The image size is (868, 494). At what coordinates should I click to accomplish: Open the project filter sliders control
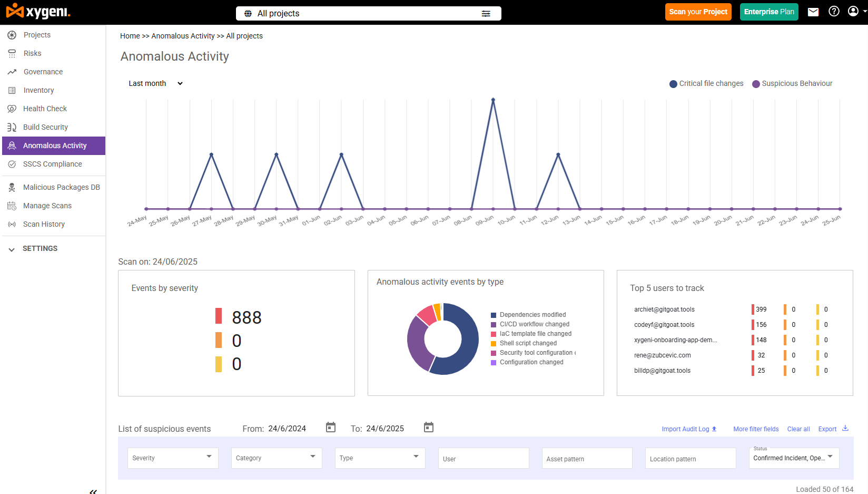(x=486, y=13)
